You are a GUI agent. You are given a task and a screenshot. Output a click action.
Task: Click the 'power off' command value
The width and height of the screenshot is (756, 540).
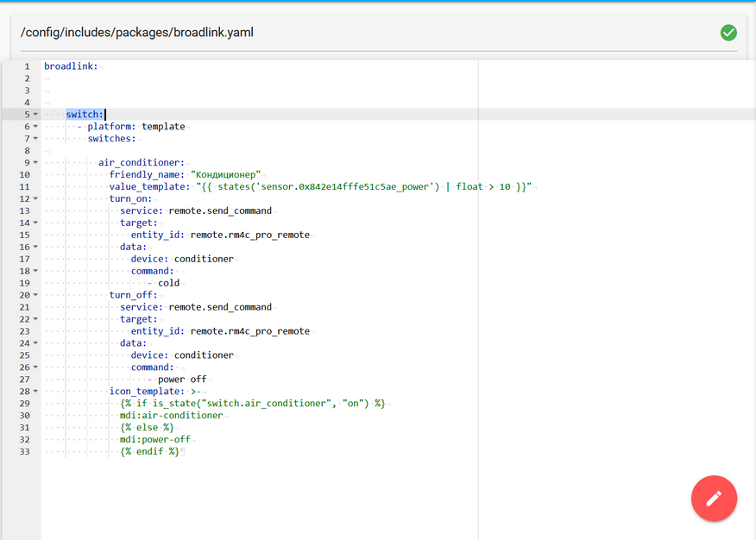click(182, 379)
